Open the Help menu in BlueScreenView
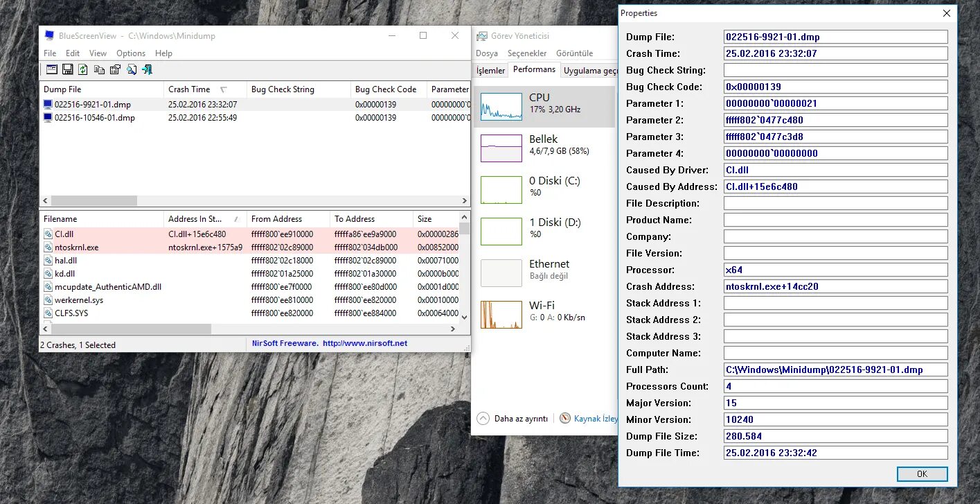Viewport: 980px width, 504px height. (163, 53)
